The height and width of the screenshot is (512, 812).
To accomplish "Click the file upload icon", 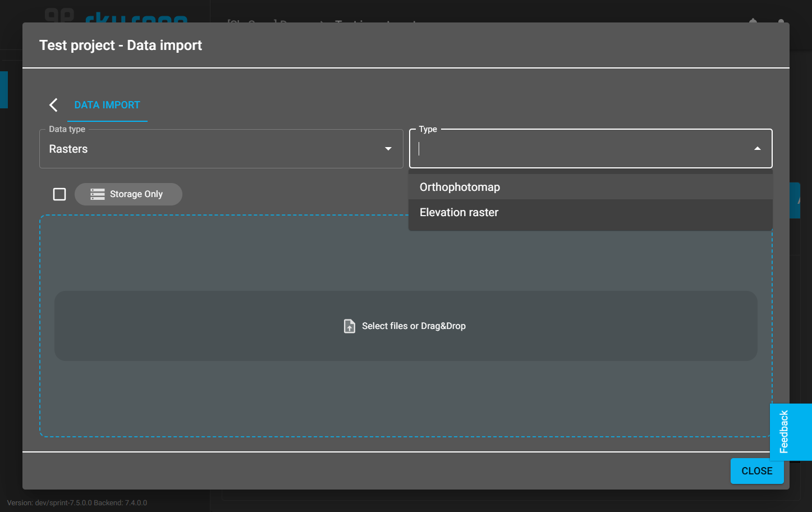I will coord(350,326).
